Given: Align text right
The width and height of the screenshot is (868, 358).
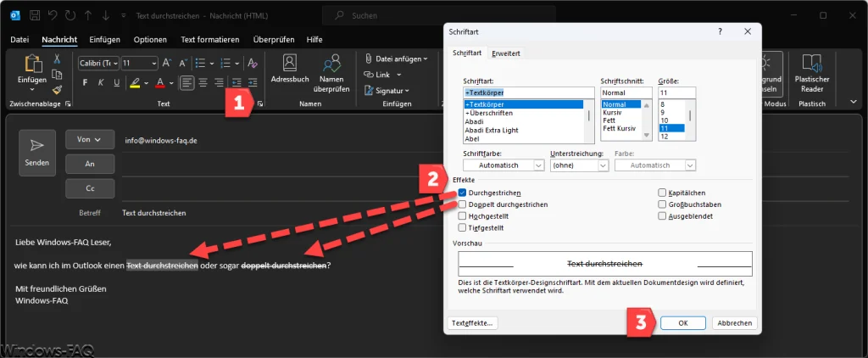Looking at the screenshot, I should tap(220, 82).
